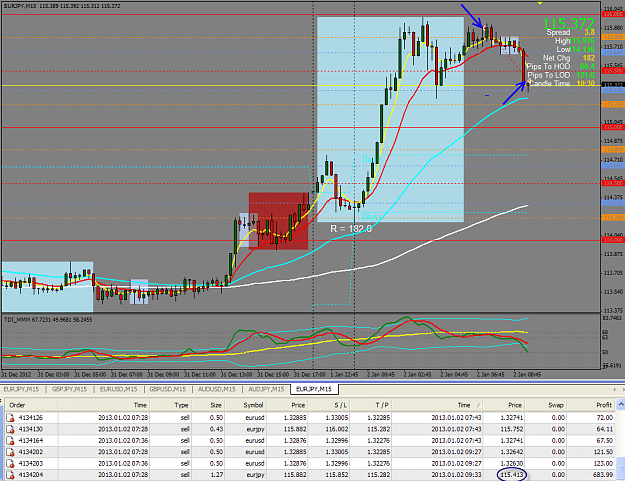Sort by the Symbol column header
Viewport: 625px width, 481px height.
coord(253,405)
